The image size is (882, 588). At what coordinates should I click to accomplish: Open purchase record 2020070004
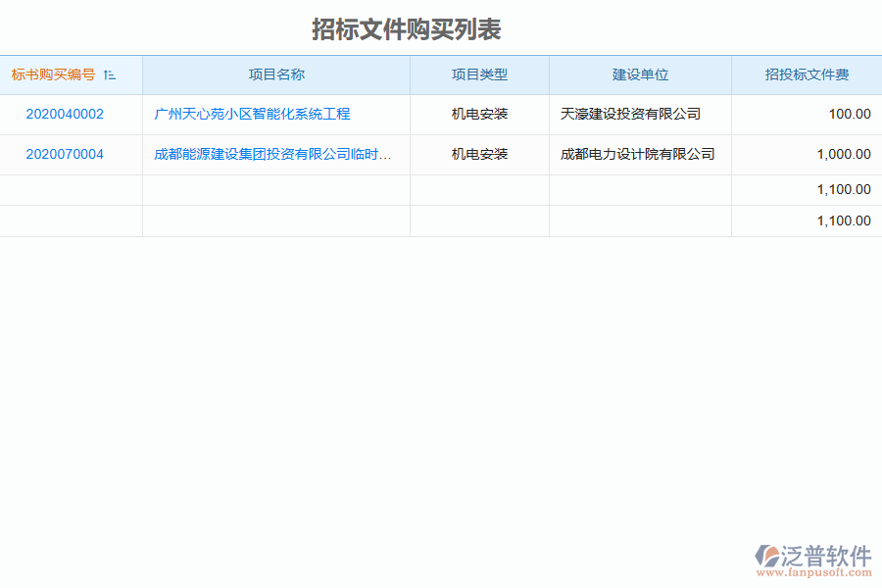pos(63,154)
